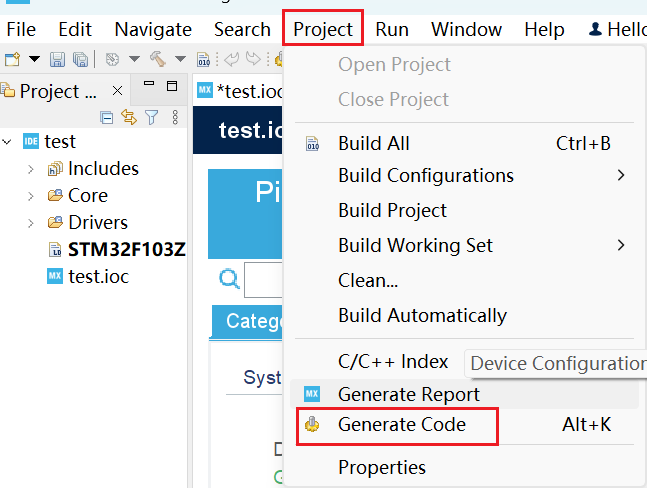Open Properties menu entry
The width and height of the screenshot is (647, 488).
[382, 467]
